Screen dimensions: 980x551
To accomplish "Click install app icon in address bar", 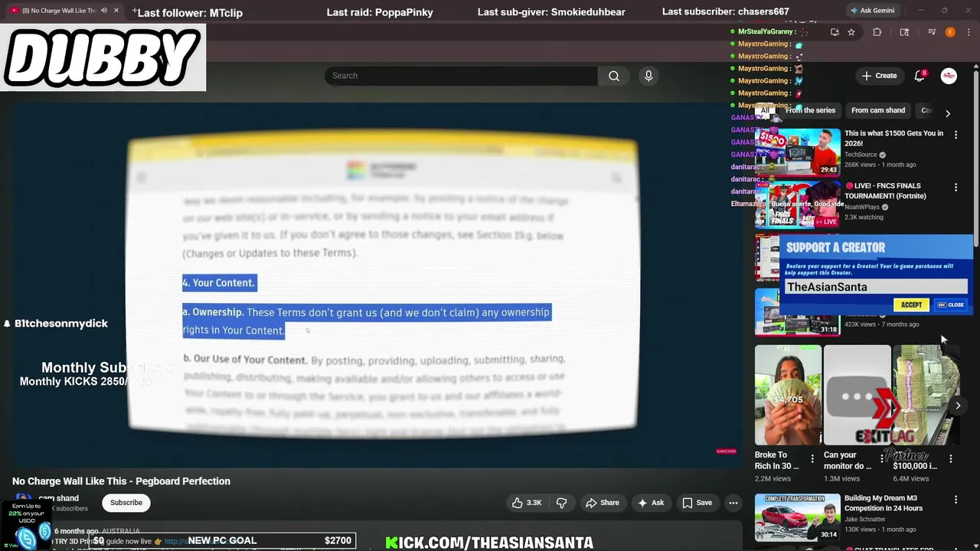I will click(835, 32).
